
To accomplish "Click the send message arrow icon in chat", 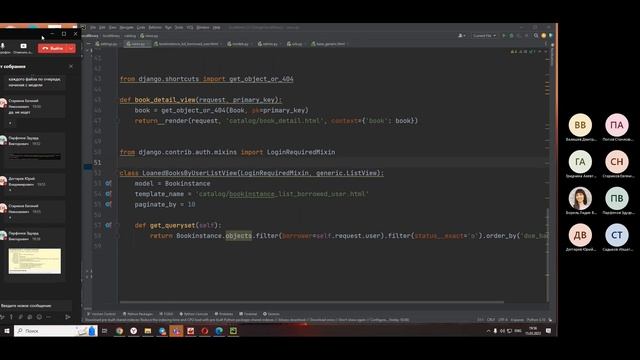I will click(x=68, y=317).
